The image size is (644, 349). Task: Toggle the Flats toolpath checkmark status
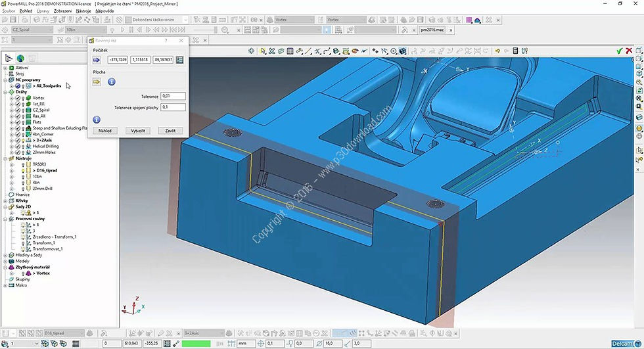pyautogui.click(x=18, y=122)
